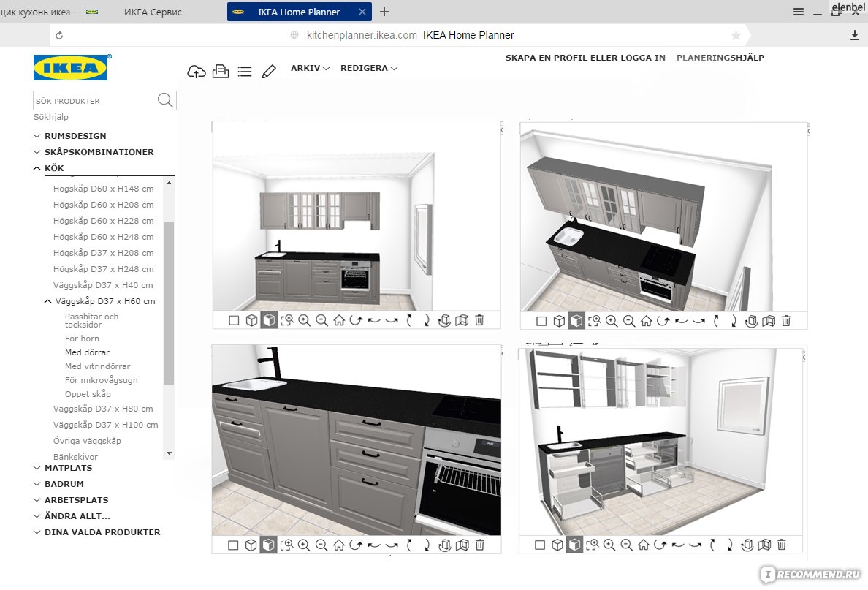Click zoom-to-area icon in the front-view kitchen panel

286,320
